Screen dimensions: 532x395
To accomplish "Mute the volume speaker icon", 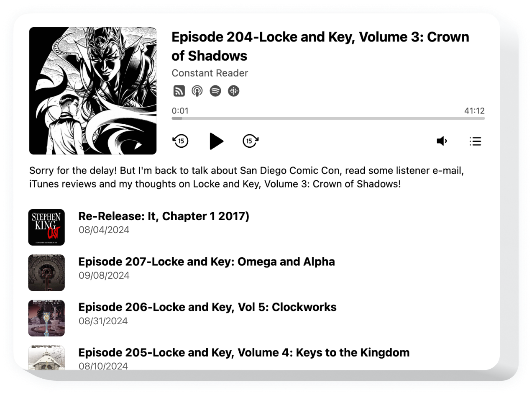I will point(442,141).
